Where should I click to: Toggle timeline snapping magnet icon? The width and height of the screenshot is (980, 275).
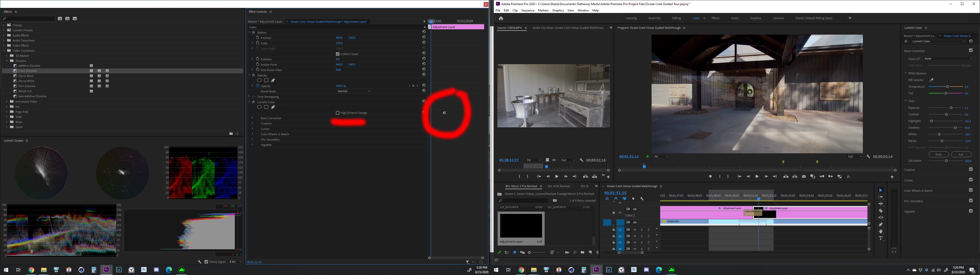click(616, 199)
